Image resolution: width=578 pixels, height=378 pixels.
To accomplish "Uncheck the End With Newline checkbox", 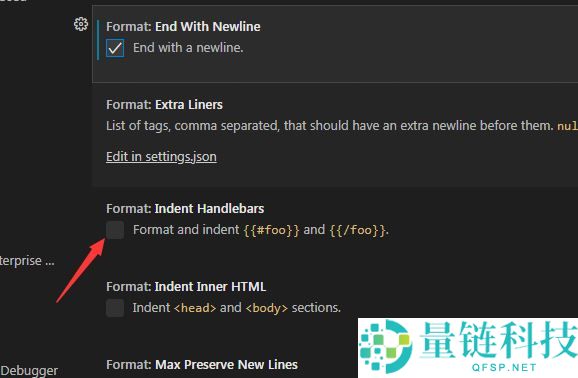I will (x=115, y=48).
